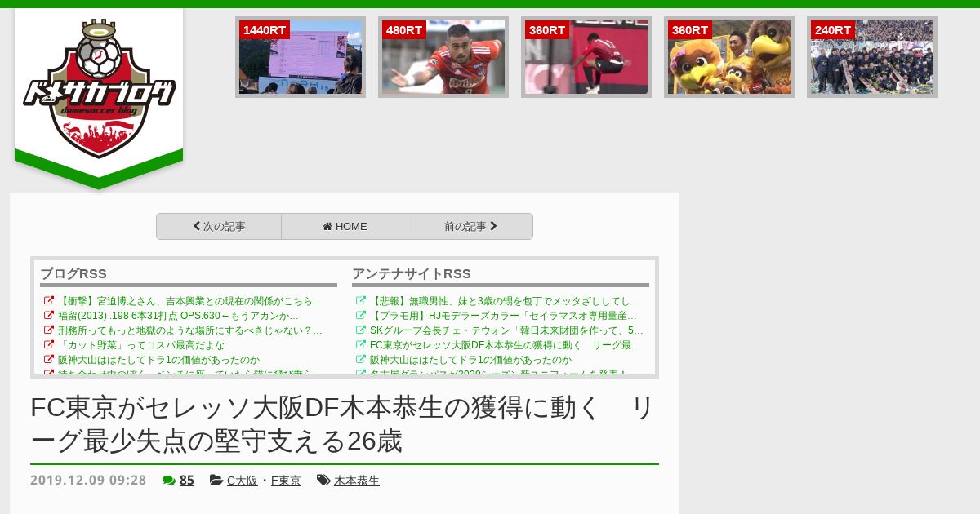Screen dimensions: 980x514
Task: Go to next article via 次の記事 button
Action: tap(219, 227)
